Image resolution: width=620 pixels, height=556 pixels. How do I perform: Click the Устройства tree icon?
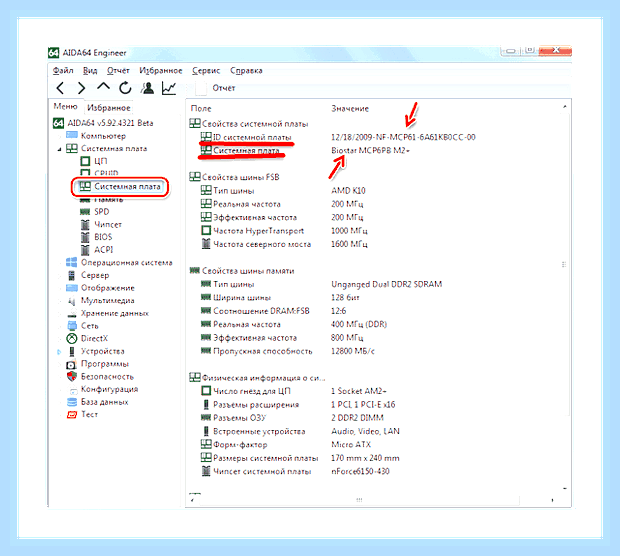pyautogui.click(x=72, y=351)
